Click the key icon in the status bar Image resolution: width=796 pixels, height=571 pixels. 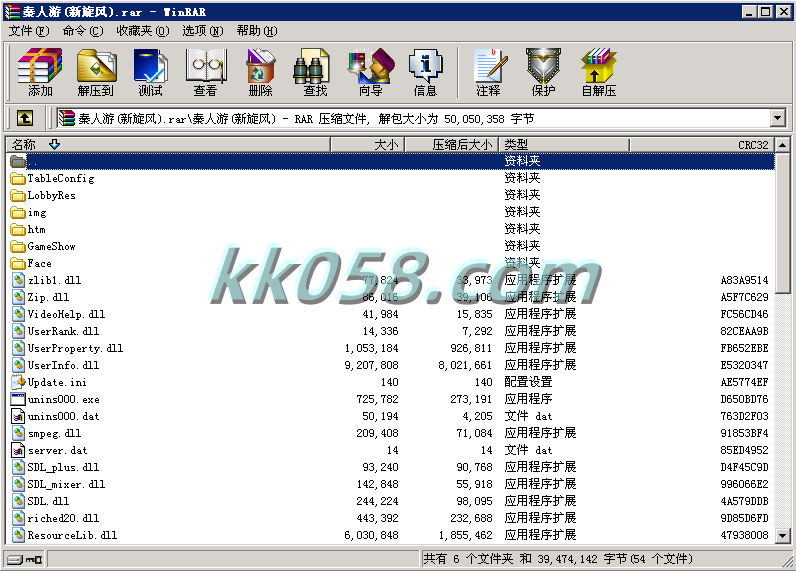tap(35, 559)
